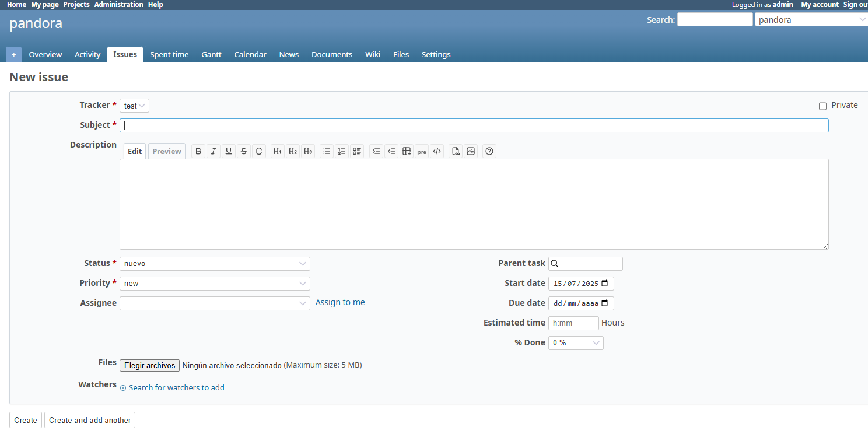This screenshot has width=868, height=437.
Task: Switch to the Calendar tab
Action: coord(250,54)
